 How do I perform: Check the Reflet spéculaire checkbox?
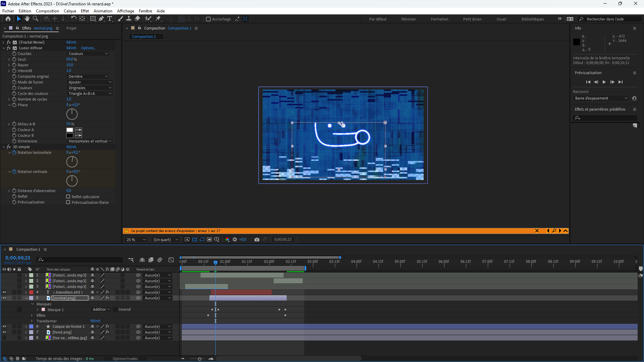click(68, 197)
